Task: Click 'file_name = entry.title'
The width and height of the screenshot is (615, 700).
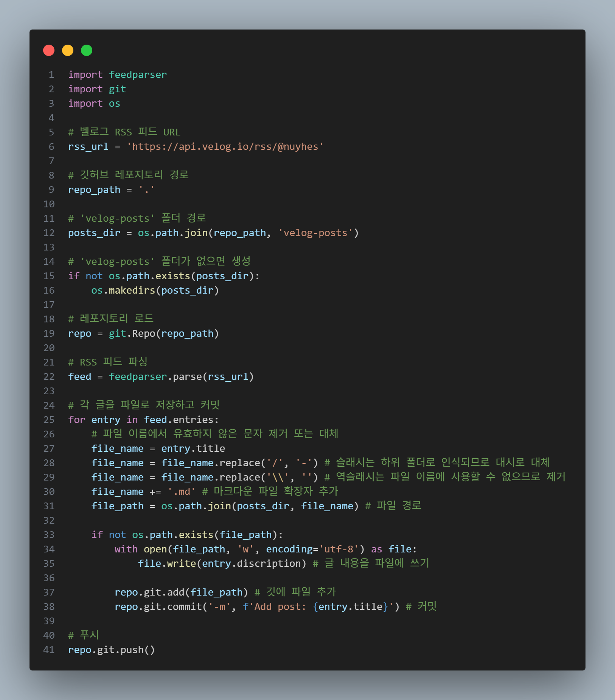Action: tap(158, 448)
